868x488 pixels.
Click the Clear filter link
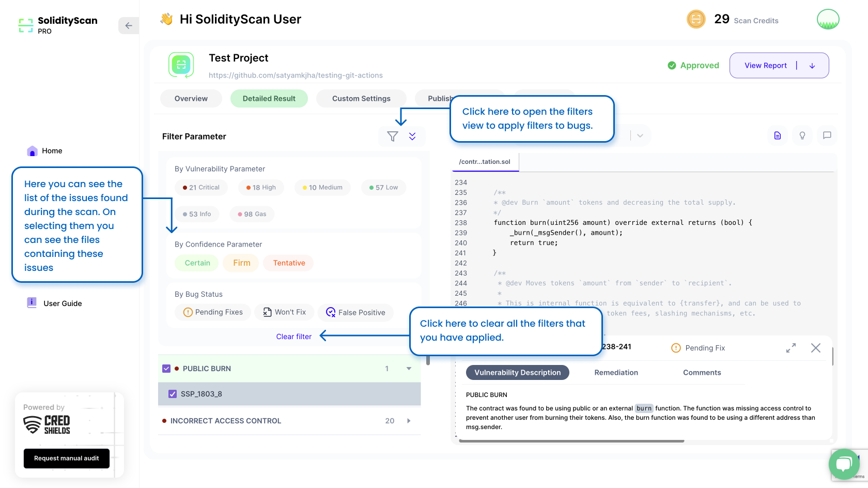point(293,337)
